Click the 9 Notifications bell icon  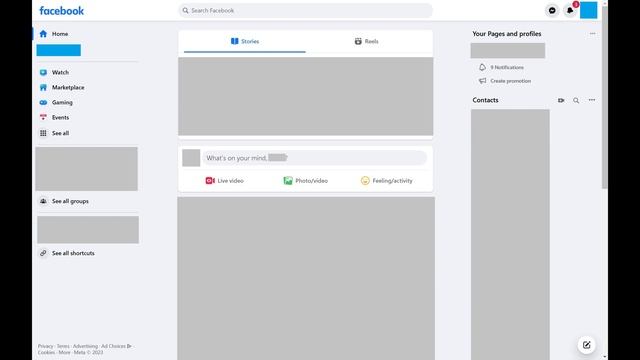point(482,67)
